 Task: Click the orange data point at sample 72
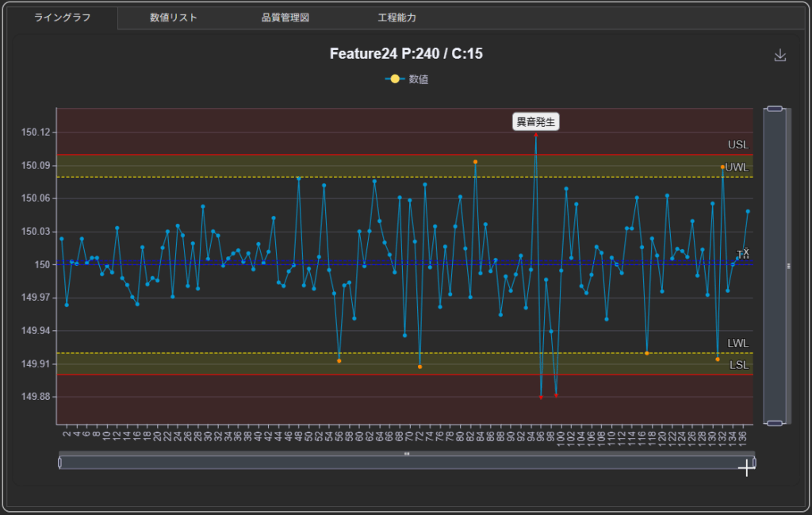coord(420,367)
